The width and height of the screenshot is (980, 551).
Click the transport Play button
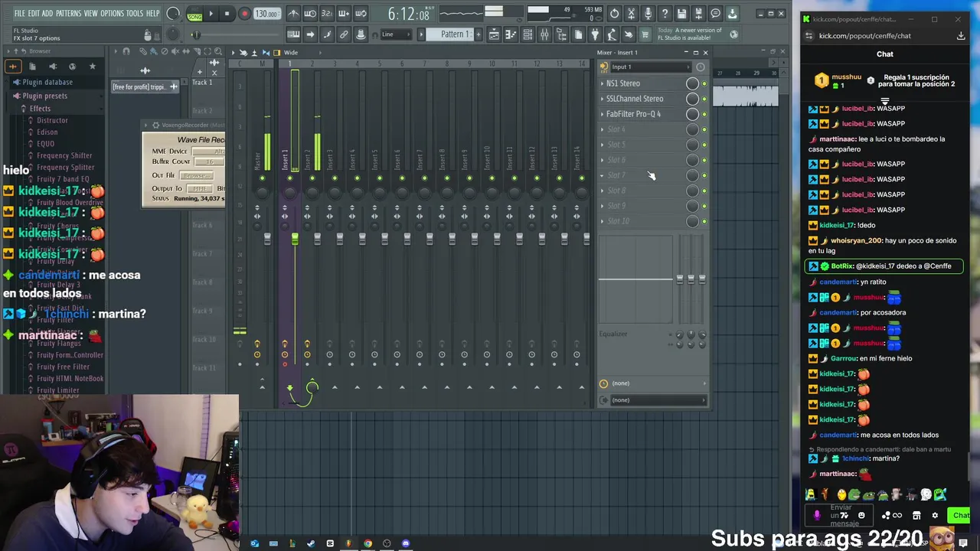[x=211, y=14]
